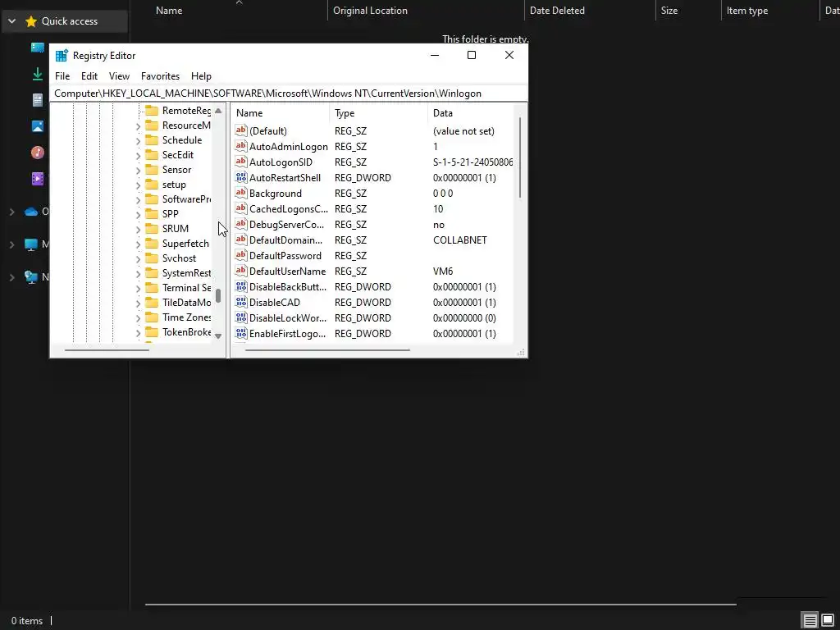This screenshot has height=630, width=840.
Task: Open the View menu
Action: tap(119, 76)
